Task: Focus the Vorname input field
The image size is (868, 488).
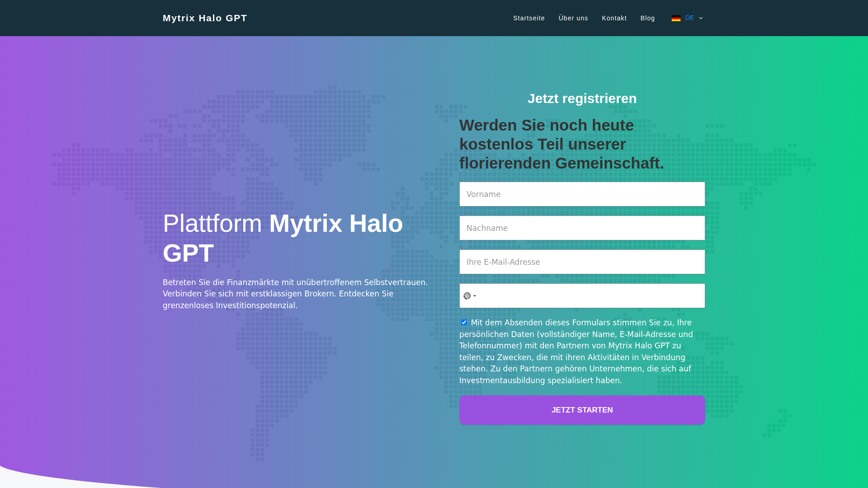Action: [x=582, y=194]
